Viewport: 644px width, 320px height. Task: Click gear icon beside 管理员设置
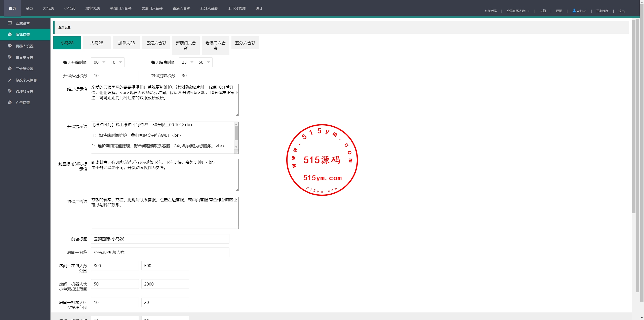tap(10, 91)
